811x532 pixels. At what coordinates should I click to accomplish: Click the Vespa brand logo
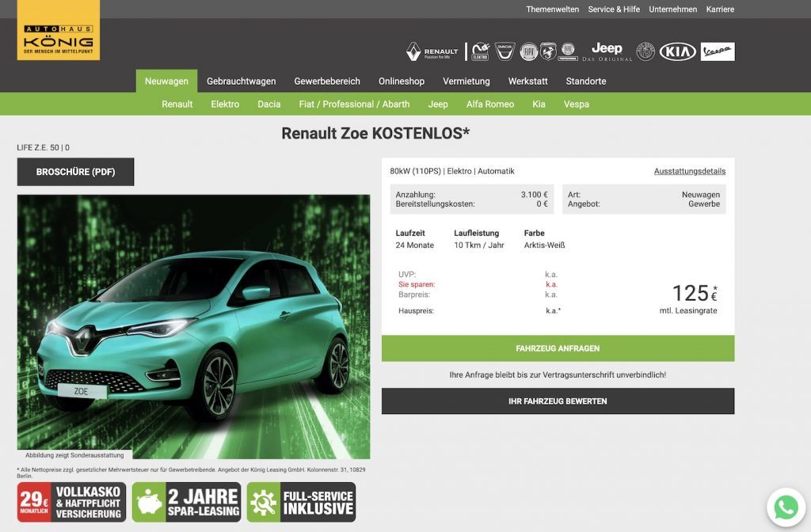[718, 52]
